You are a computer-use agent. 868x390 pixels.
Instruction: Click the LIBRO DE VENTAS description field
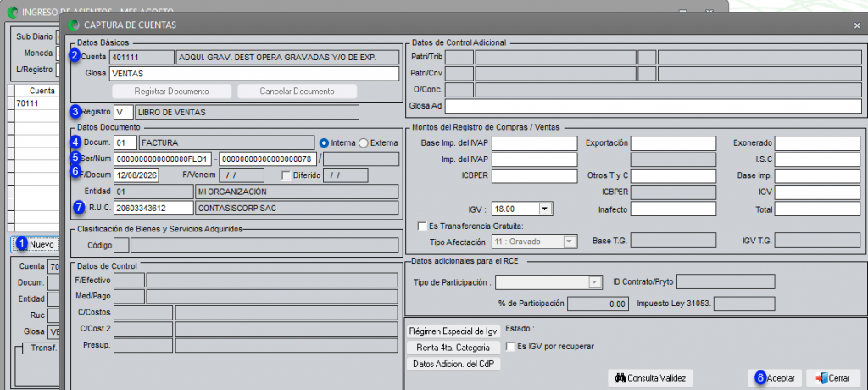pos(247,113)
